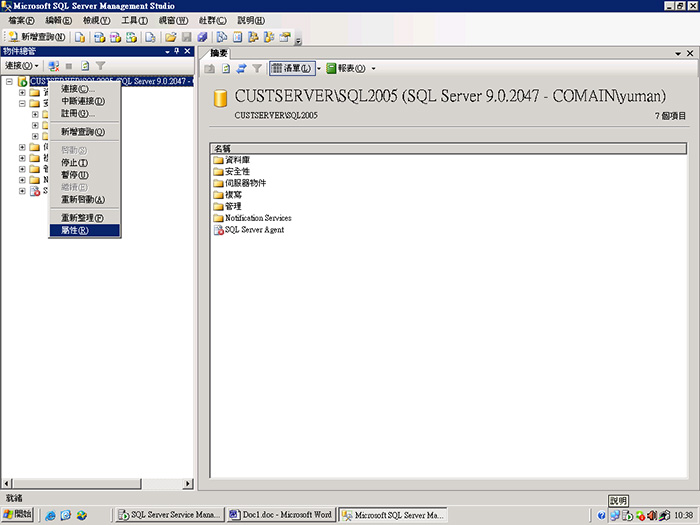700x525 pixels.
Task: Click the Summary page toolbar icon
Action: click(238, 37)
